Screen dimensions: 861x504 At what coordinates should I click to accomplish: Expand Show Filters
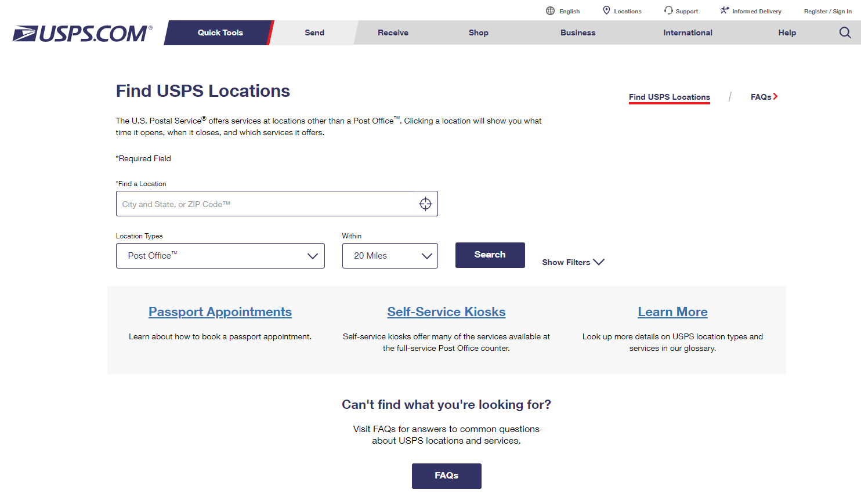[x=573, y=262]
